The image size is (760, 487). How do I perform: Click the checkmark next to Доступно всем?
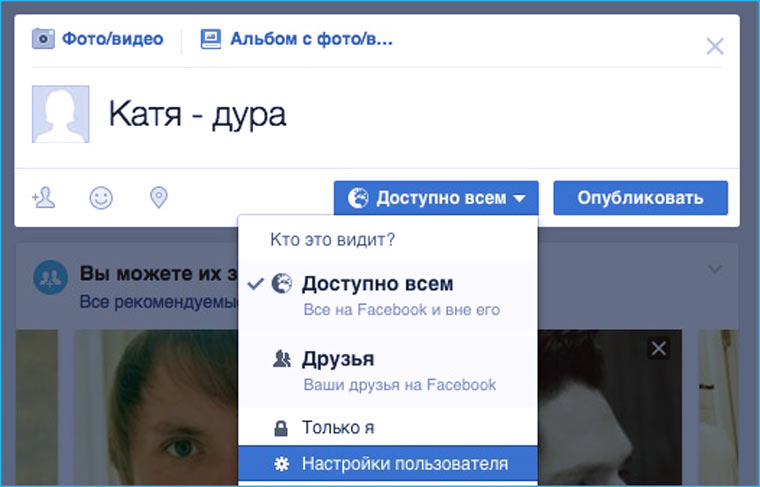point(255,283)
